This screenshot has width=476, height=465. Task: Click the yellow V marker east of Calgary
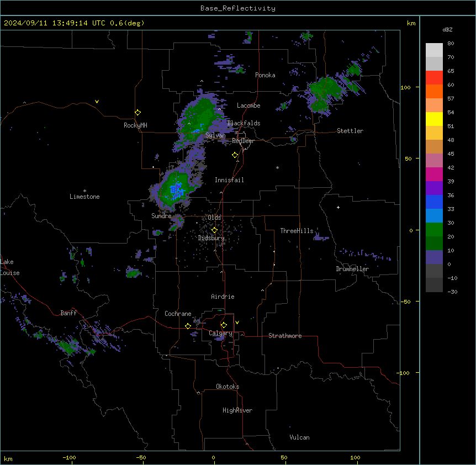click(237, 323)
